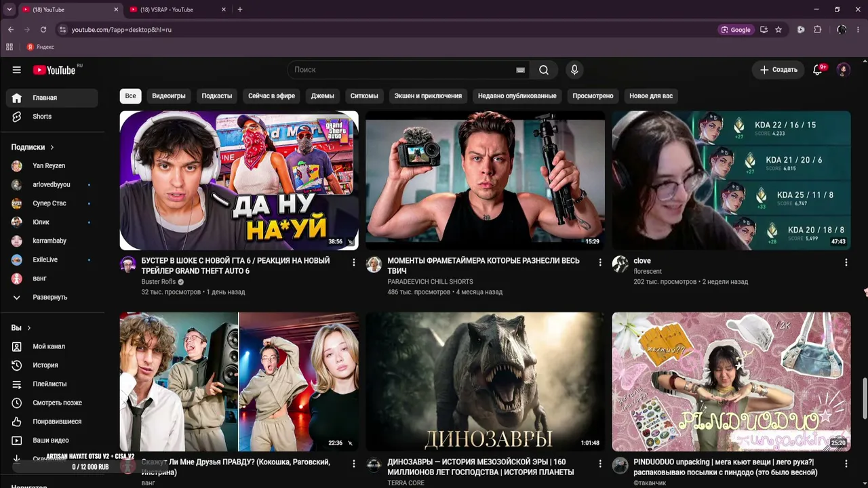Expand the Подписки section header
This screenshot has width=868, height=488.
32,147
